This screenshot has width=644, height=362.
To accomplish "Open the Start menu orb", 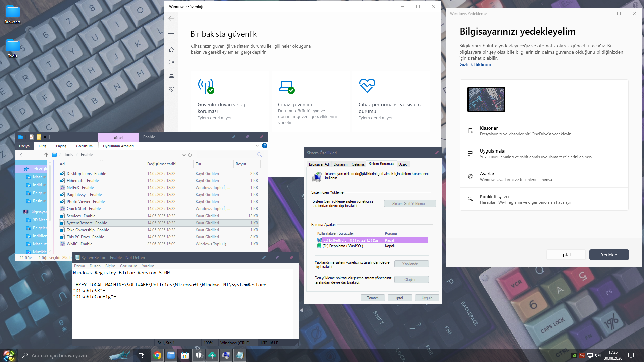I will (x=9, y=355).
